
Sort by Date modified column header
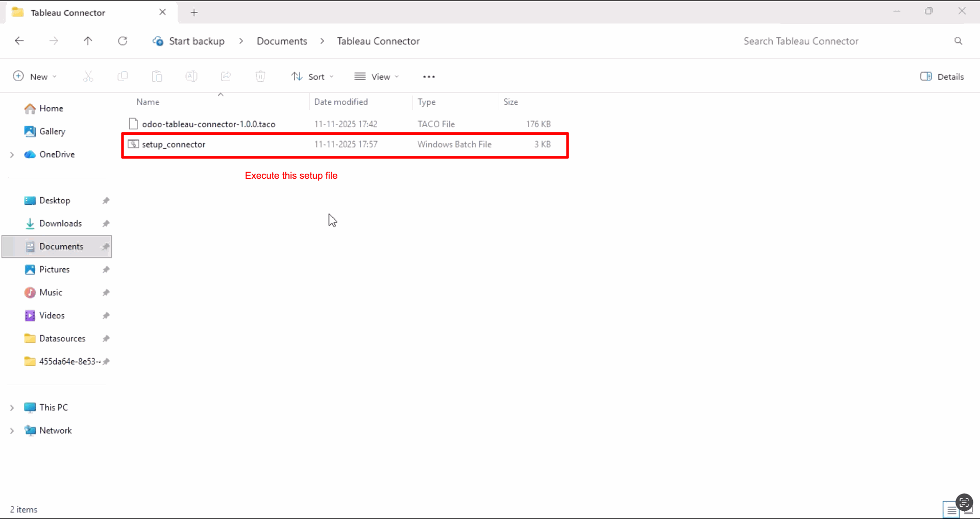[x=341, y=102]
